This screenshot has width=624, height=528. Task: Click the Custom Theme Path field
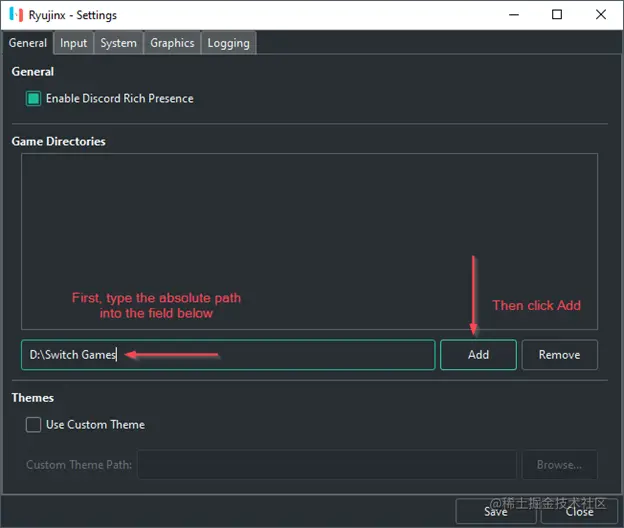pyautogui.click(x=327, y=465)
